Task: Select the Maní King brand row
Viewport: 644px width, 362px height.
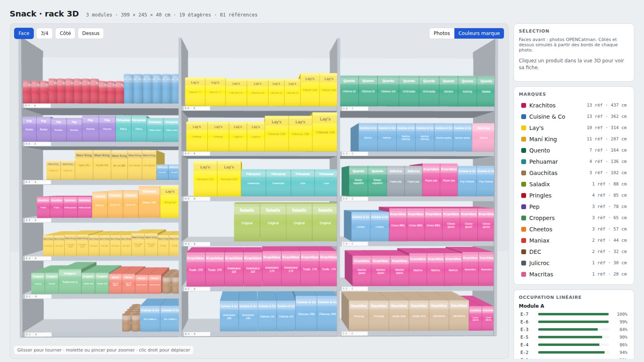Action: 574,139
